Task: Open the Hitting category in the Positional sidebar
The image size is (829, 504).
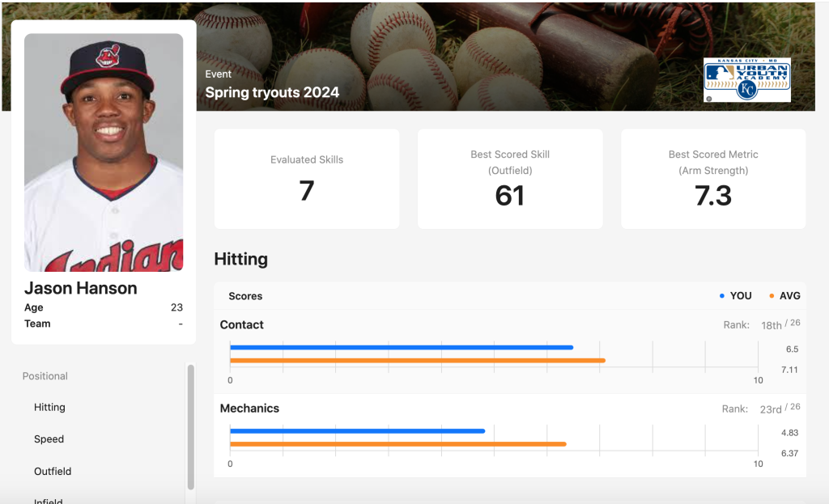Action: (49, 407)
